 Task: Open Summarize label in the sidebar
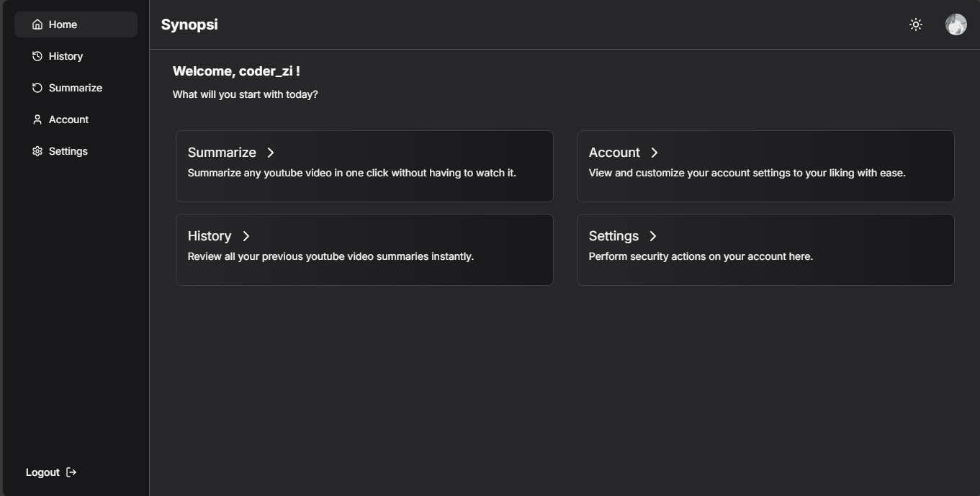76,88
